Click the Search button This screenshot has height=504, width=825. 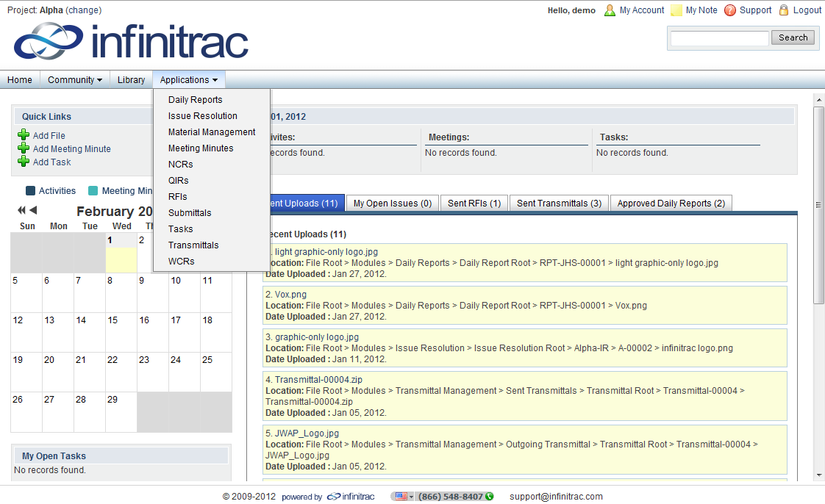[793, 37]
